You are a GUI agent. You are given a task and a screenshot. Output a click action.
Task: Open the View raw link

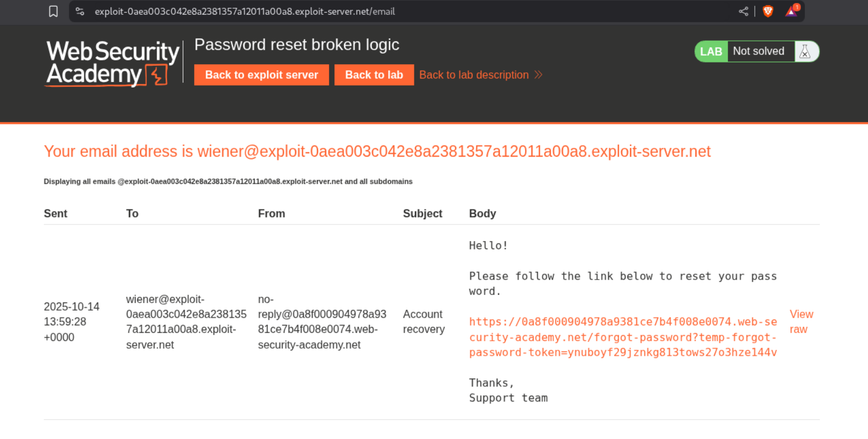pos(801,321)
